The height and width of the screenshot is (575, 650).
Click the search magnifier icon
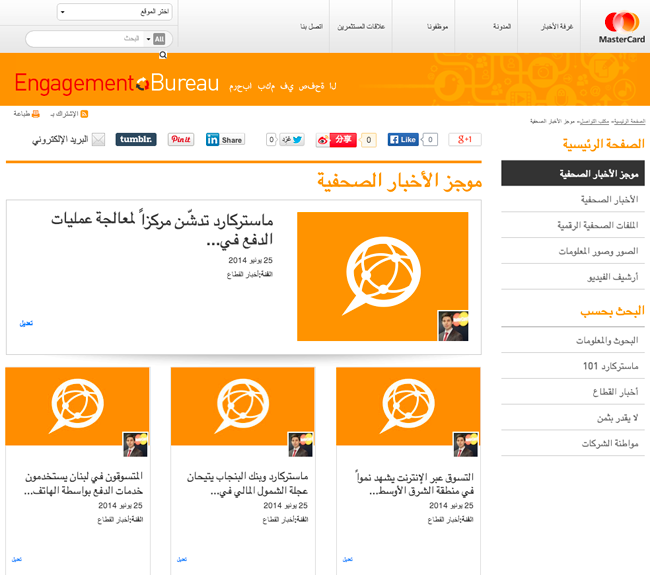[x=163, y=55]
